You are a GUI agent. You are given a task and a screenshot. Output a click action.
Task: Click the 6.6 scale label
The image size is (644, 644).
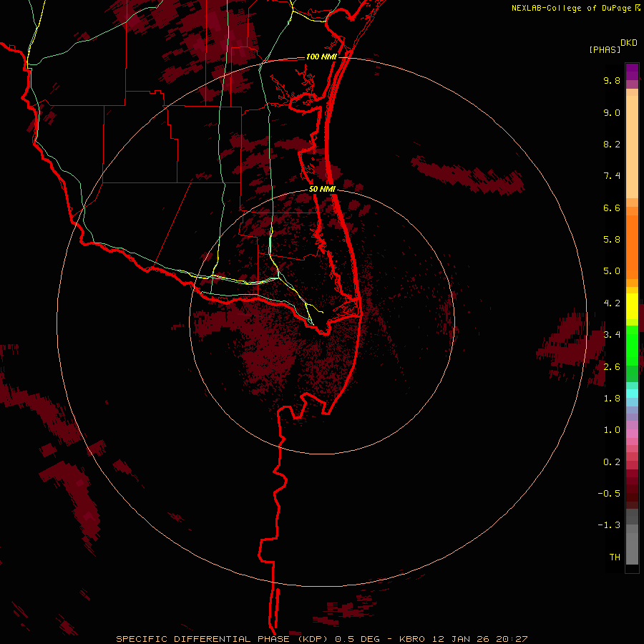(612, 208)
